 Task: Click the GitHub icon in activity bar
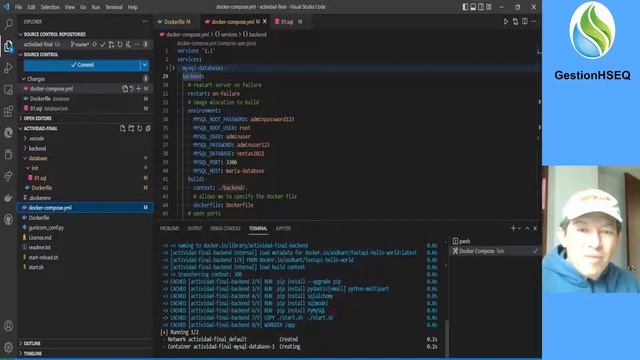click(x=9, y=220)
